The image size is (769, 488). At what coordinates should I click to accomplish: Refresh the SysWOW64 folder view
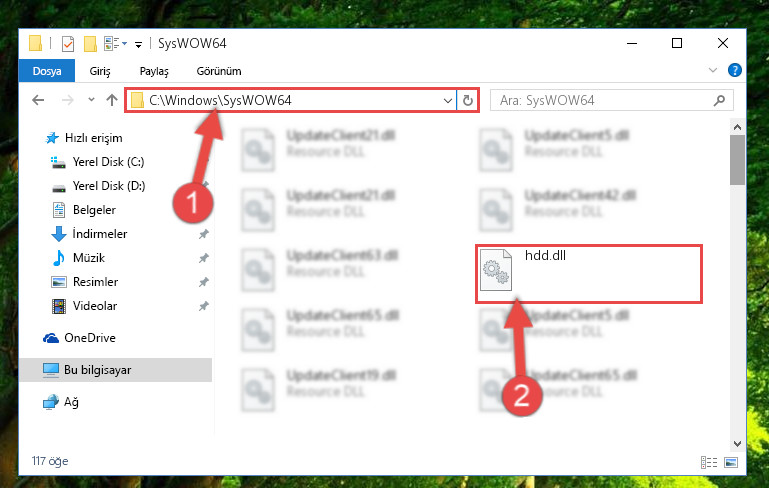pos(467,100)
